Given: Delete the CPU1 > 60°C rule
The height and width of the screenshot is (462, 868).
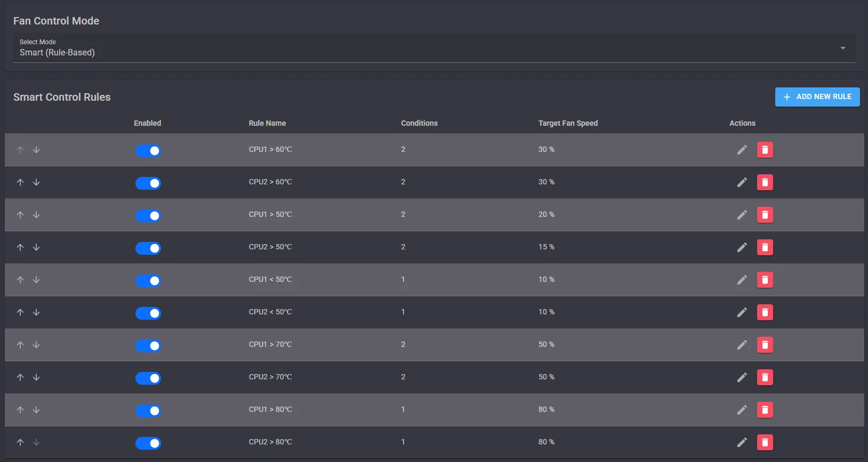Looking at the screenshot, I should tap(765, 150).
